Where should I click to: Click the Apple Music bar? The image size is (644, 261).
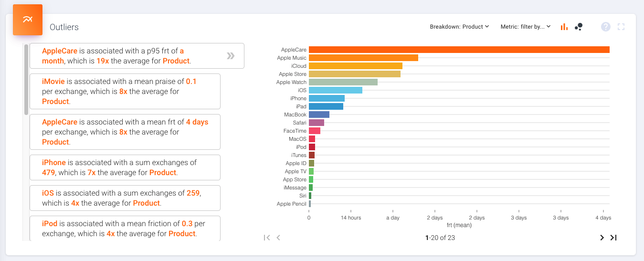(x=363, y=58)
